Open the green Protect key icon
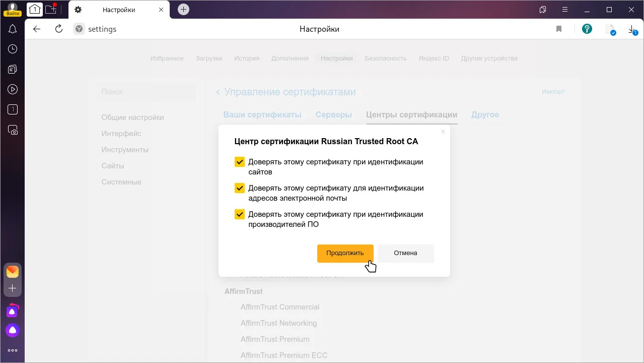Image resolution: width=644 pixels, height=363 pixels. (587, 29)
